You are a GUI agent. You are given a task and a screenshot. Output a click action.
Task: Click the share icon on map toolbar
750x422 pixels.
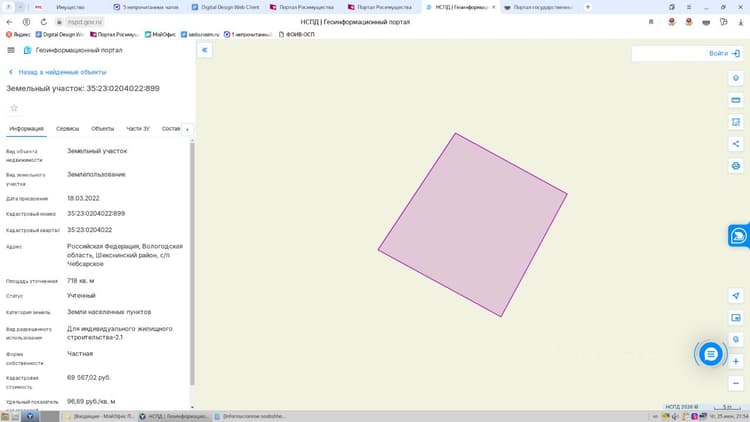[736, 144]
